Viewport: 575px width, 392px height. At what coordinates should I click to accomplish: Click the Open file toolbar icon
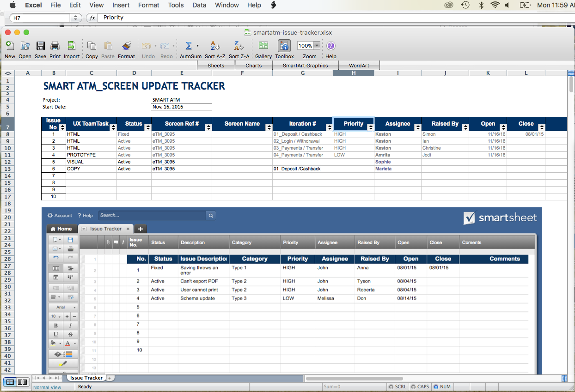[x=25, y=46]
